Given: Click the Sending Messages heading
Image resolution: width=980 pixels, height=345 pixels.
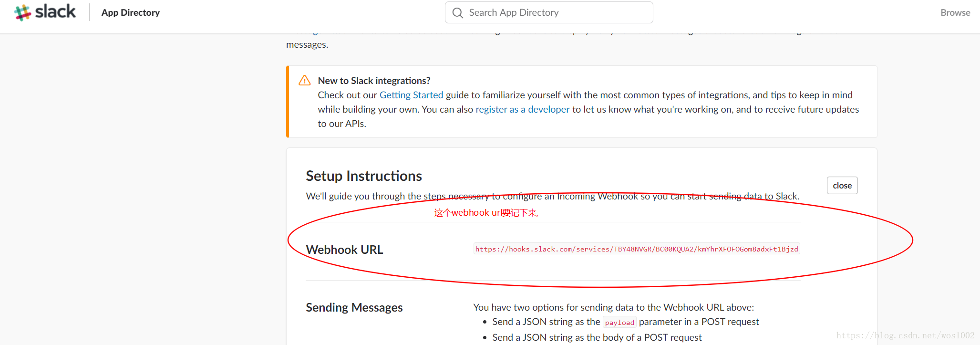Looking at the screenshot, I should coord(354,307).
